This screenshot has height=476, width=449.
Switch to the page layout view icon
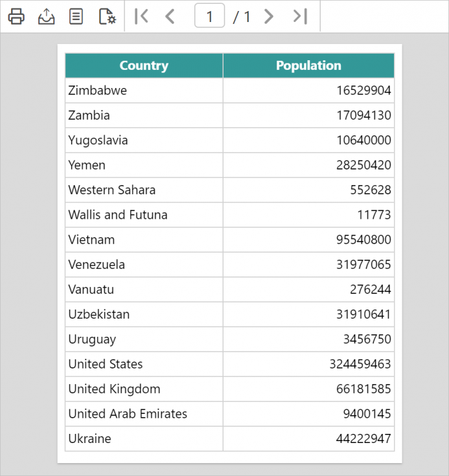point(76,16)
